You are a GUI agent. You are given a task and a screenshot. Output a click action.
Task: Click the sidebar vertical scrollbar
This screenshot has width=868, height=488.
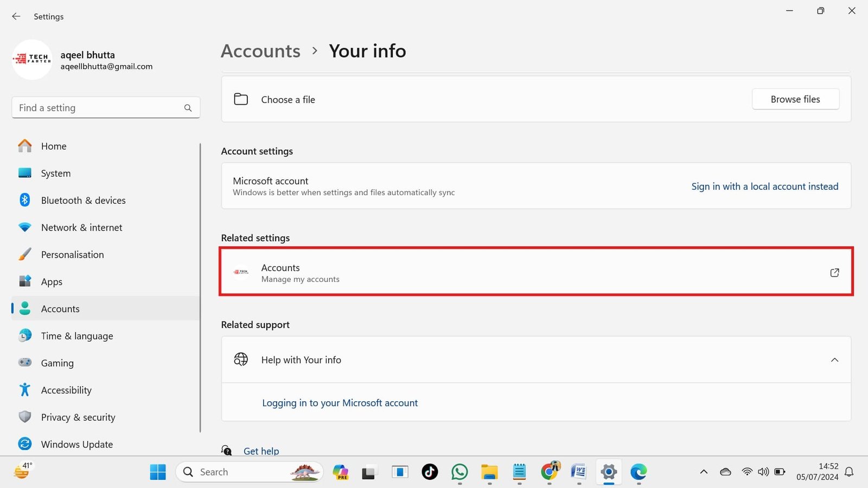pos(200,287)
